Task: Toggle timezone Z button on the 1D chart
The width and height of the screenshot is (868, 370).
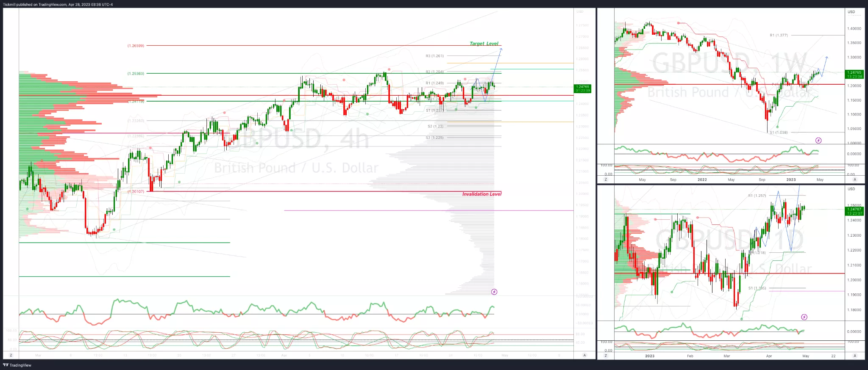Action: tap(606, 356)
